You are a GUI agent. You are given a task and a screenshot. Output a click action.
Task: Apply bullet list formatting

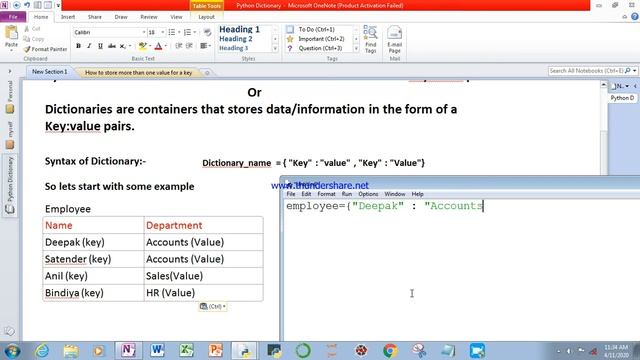pyautogui.click(x=172, y=32)
